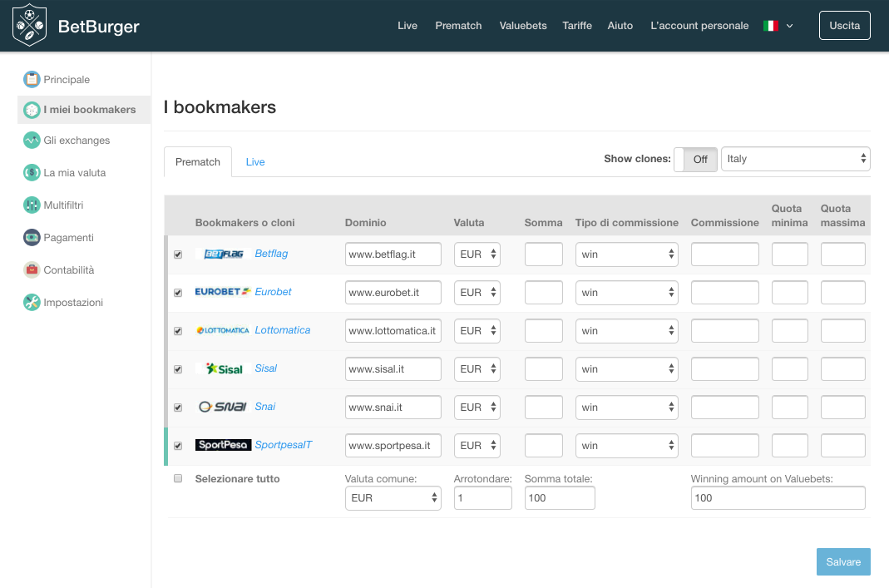This screenshot has height=588, width=889.
Task: Open the Valuta comune EUR dropdown
Action: [x=393, y=498]
